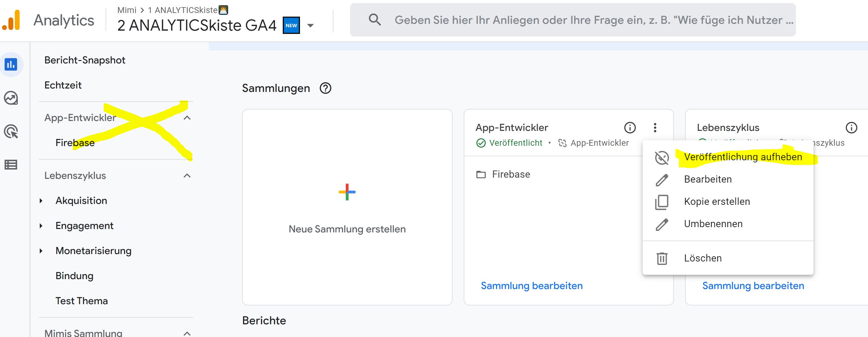Image resolution: width=868 pixels, height=337 pixels.
Task: Collapse the Lebenszyklus section in the sidebar
Action: coord(188,175)
